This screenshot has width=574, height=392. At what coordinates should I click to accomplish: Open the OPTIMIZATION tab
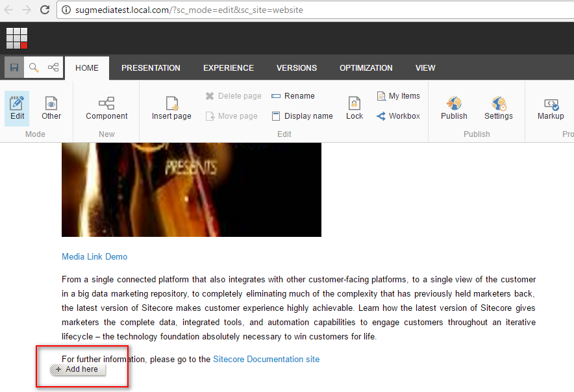366,68
